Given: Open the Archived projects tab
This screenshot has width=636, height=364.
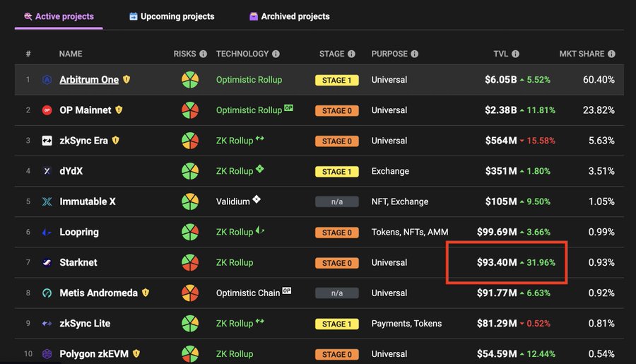Looking at the screenshot, I should (x=289, y=16).
